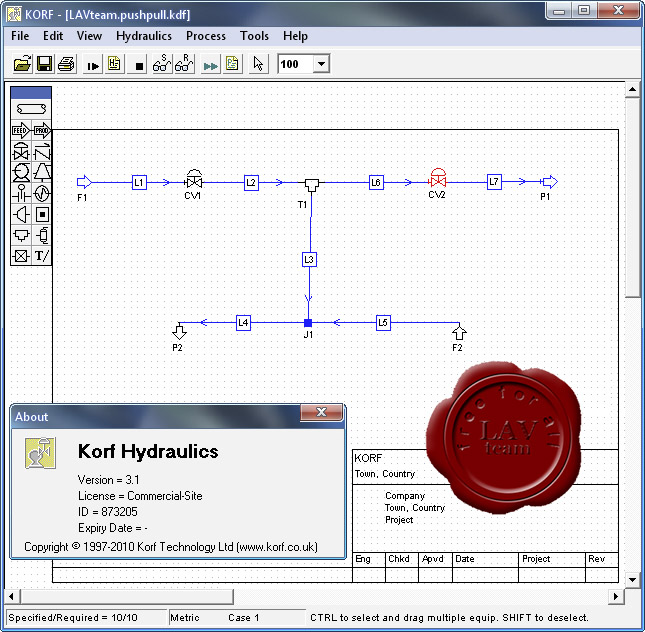Select the crossed-box equipment tool in the palette
The width and height of the screenshot is (645, 632).
(21, 256)
